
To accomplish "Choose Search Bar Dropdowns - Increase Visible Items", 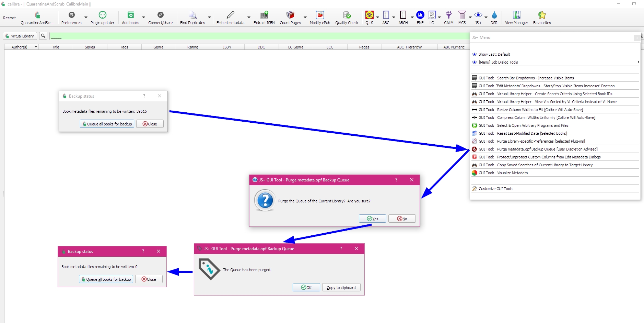I will click(555, 78).
